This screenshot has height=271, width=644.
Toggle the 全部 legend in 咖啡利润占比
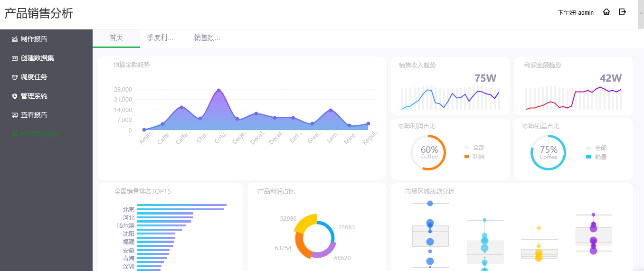[474, 148]
